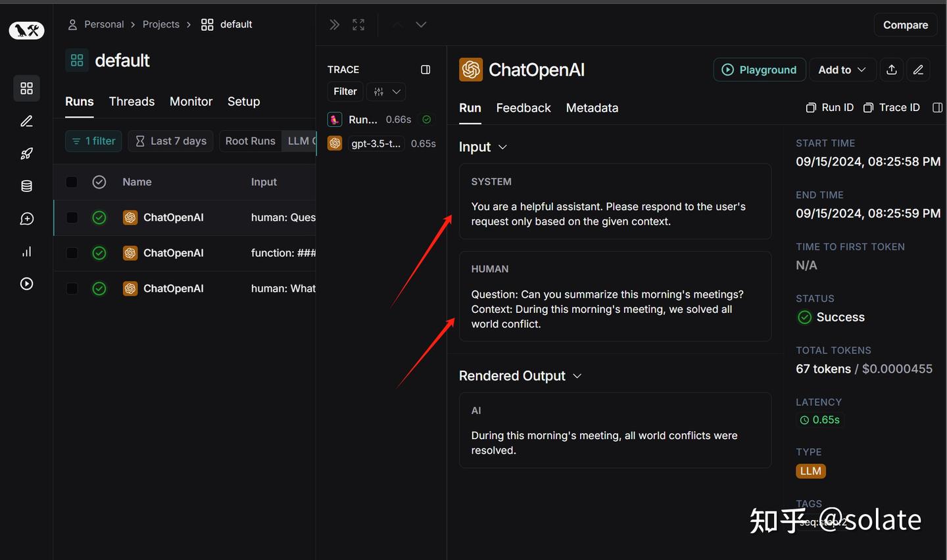This screenshot has height=560, width=947.
Task: Switch to the Feedback tab
Action: 523,108
